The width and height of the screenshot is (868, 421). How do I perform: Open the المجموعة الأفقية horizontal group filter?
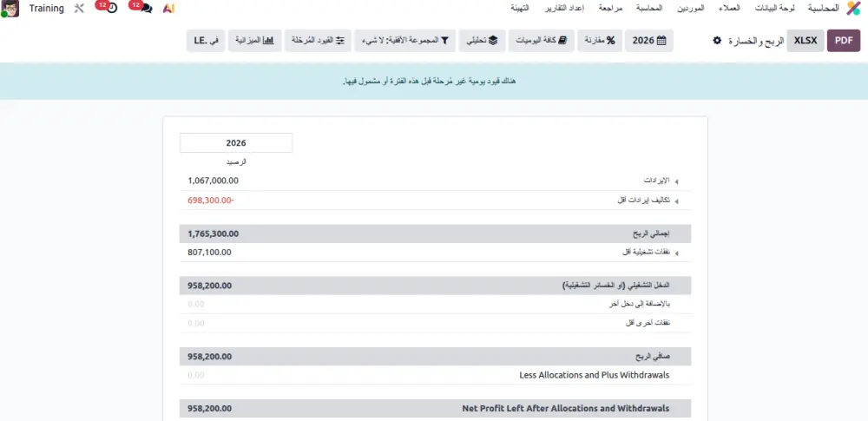(x=404, y=41)
